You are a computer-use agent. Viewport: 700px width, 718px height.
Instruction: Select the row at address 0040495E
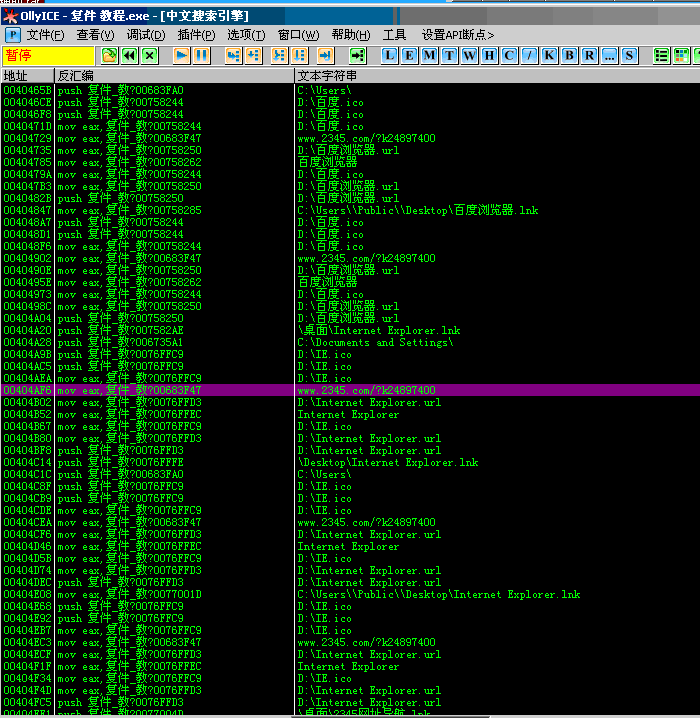(x=350, y=282)
